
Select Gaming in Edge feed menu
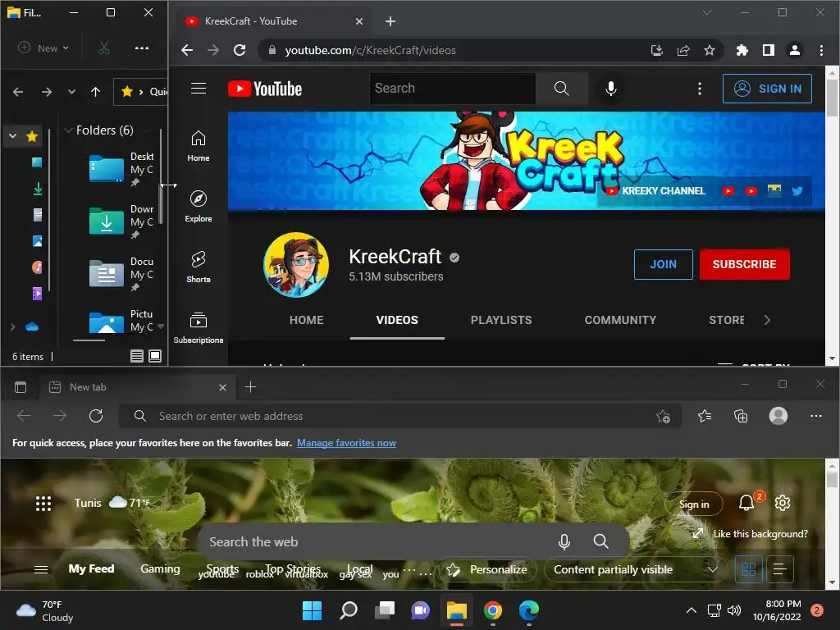(160, 568)
